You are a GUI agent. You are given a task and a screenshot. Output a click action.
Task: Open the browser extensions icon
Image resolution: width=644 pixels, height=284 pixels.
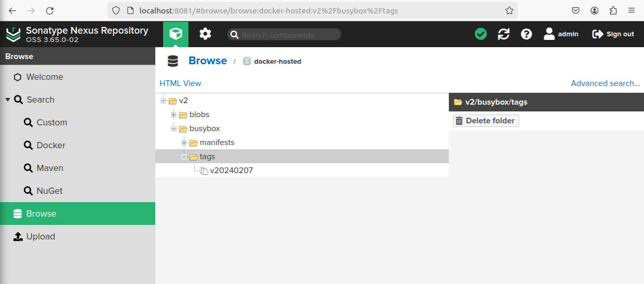[613, 10]
